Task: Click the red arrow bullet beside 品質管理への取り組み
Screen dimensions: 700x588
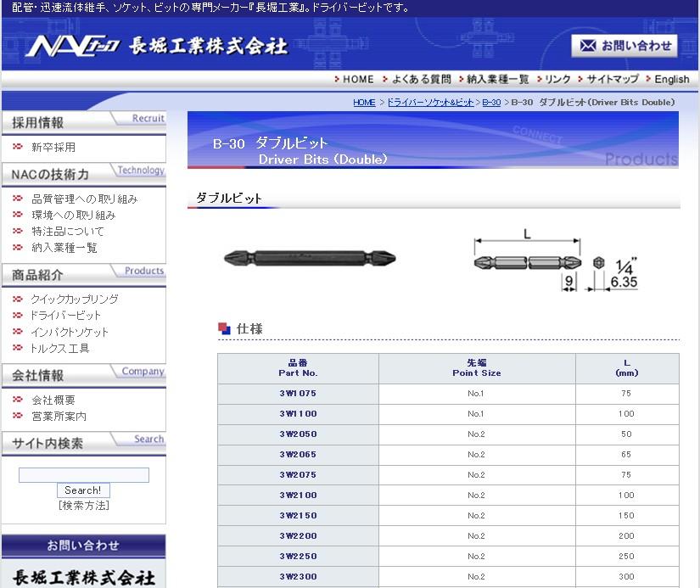Action: (18, 199)
